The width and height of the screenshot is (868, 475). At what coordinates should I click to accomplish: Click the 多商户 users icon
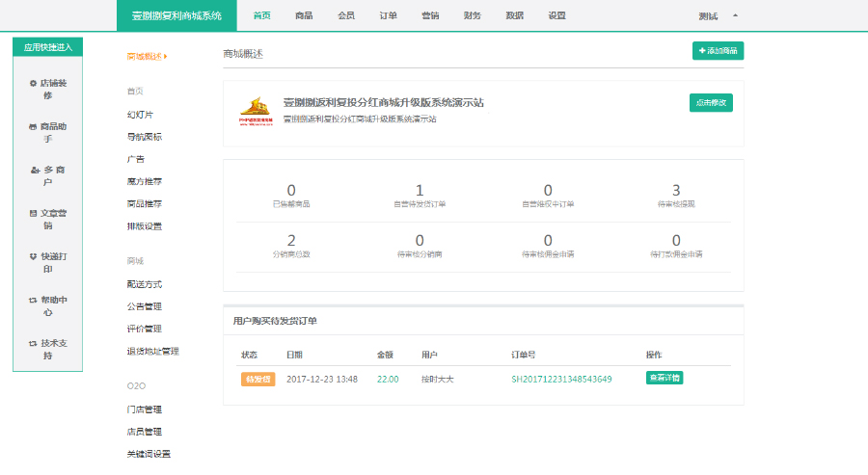click(35, 171)
